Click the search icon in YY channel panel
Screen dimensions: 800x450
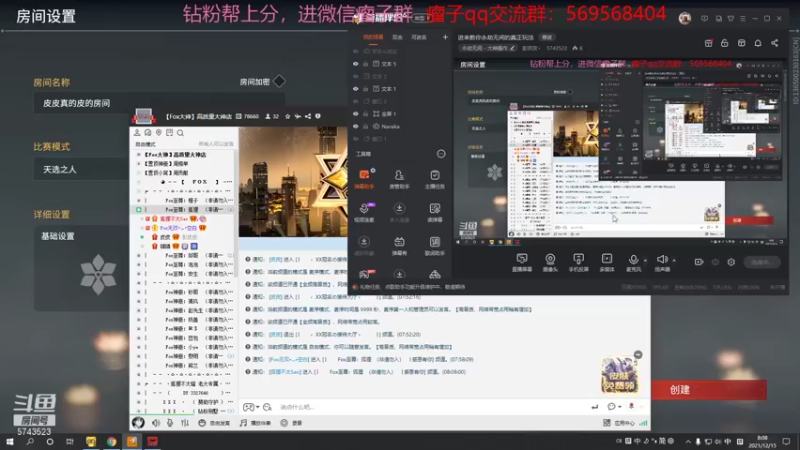coord(180,133)
